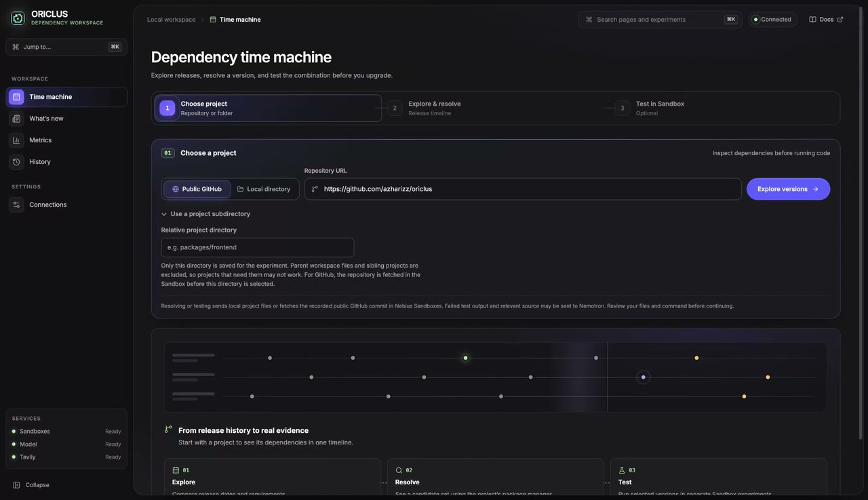Click the Tavily service status row

pos(66,457)
